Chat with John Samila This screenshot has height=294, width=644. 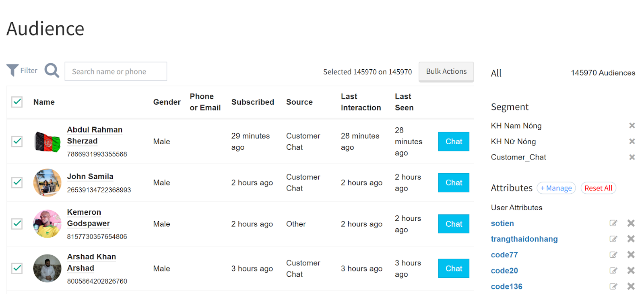tap(454, 182)
